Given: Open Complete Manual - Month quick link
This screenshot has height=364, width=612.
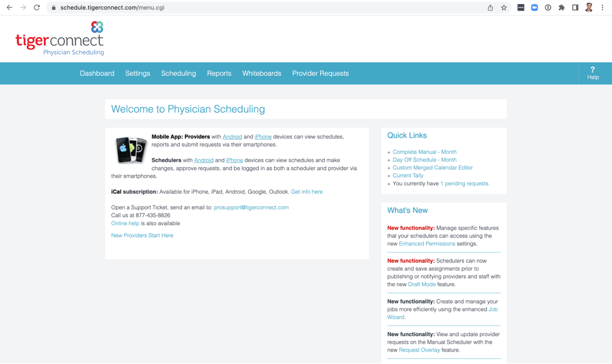Looking at the screenshot, I should tap(424, 152).
